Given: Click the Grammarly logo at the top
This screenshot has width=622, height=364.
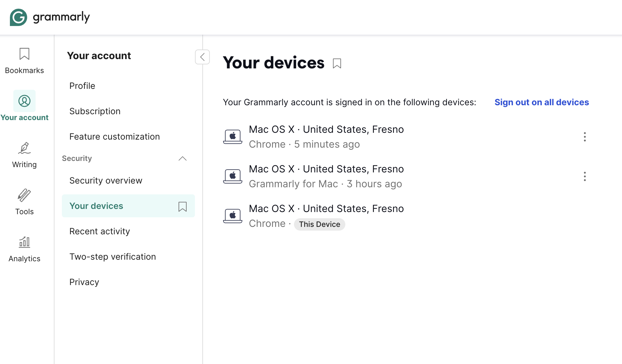Looking at the screenshot, I should (50, 17).
